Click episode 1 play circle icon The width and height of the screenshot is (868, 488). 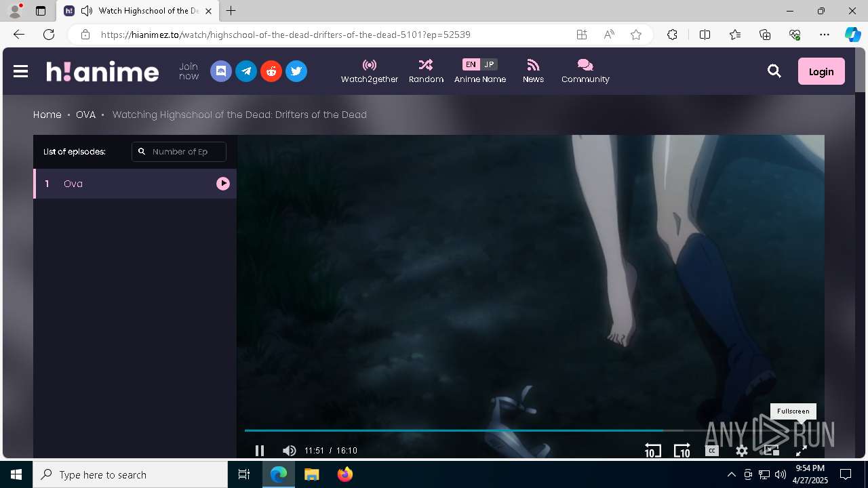coord(223,184)
